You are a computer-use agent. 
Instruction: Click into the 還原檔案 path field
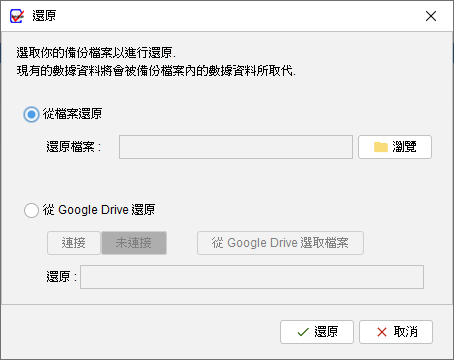236,147
